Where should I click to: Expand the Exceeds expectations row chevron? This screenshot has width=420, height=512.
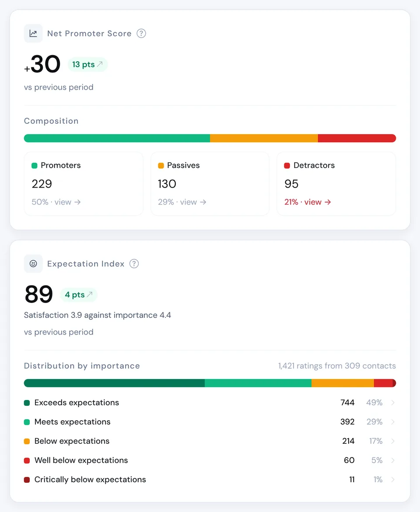pos(393,403)
